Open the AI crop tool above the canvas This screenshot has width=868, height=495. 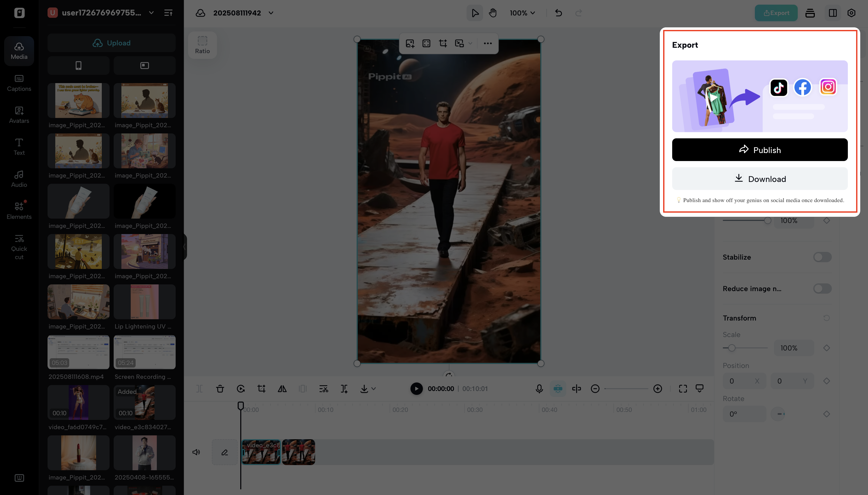(443, 44)
